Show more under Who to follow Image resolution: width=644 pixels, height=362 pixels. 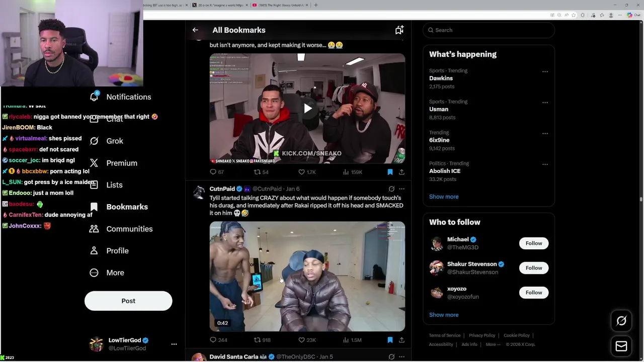tap(444, 315)
